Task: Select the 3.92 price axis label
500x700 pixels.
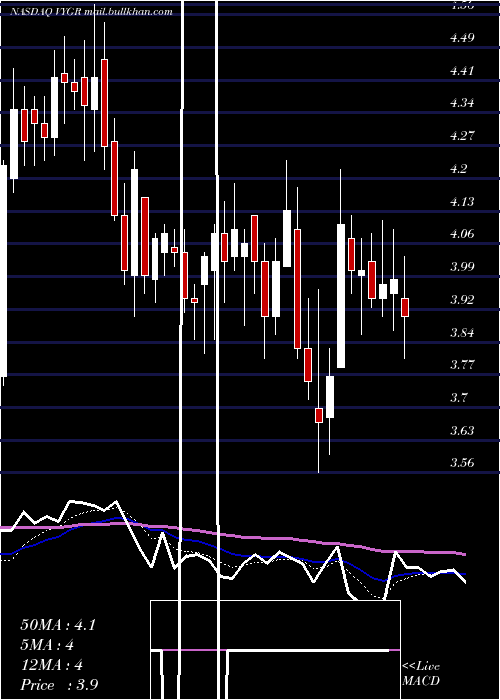Action: pos(462,299)
